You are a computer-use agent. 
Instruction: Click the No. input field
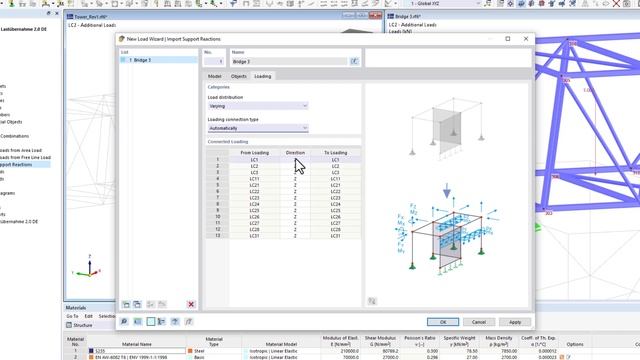214,62
